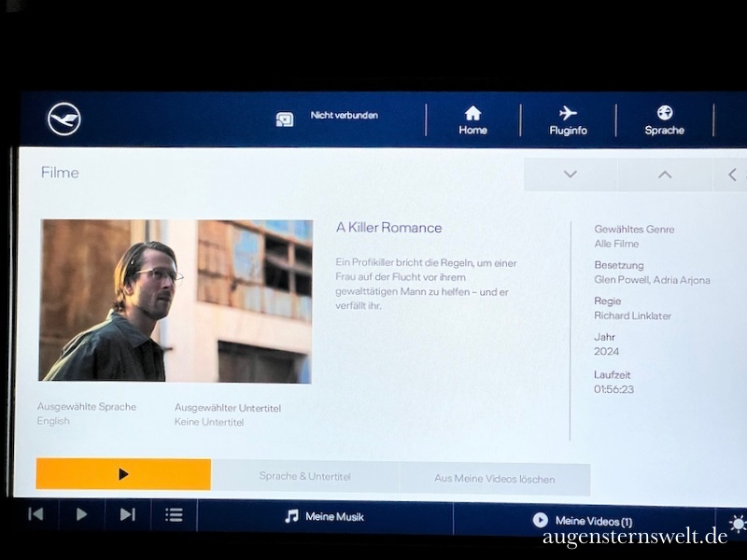Open the Sprache language menu
Viewport: 747px width, 560px height.
click(664, 121)
